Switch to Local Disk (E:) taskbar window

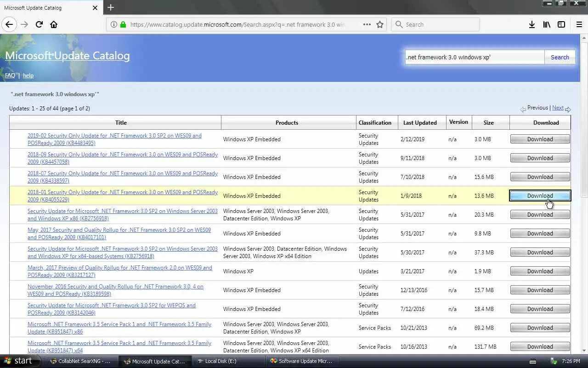pyautogui.click(x=229, y=361)
